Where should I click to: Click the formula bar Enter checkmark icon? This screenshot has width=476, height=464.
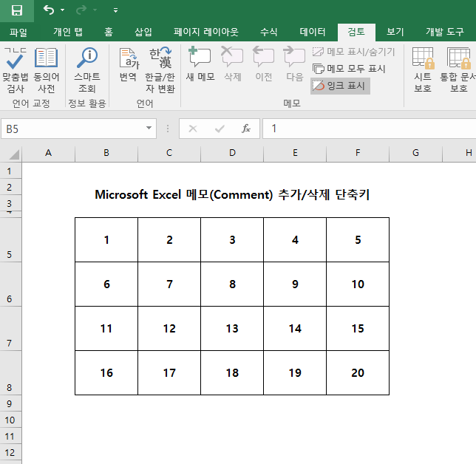click(220, 129)
